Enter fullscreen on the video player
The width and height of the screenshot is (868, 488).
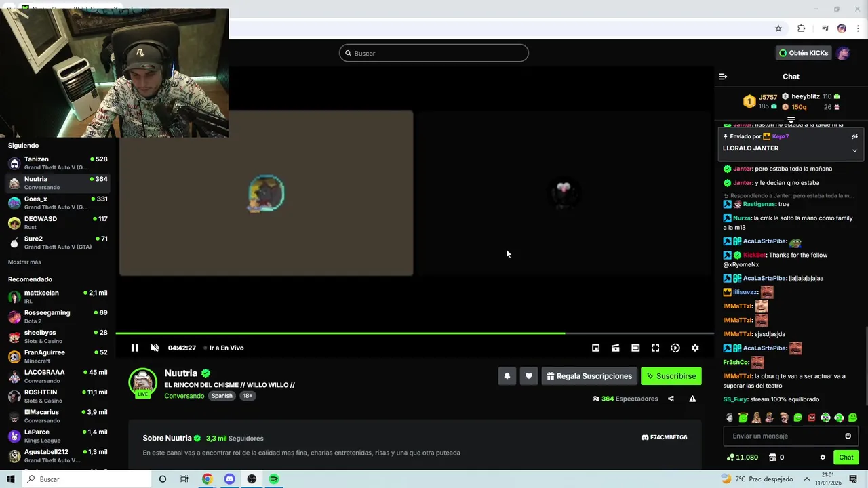(655, 348)
